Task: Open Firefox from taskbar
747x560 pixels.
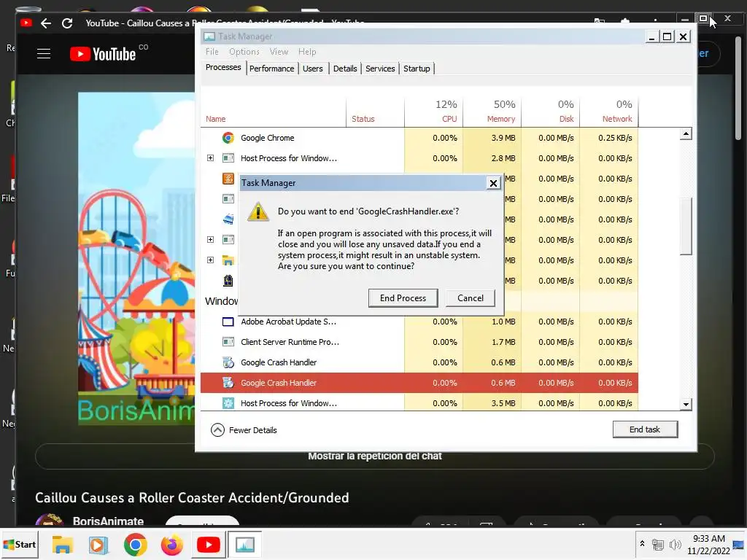Action: pyautogui.click(x=172, y=544)
